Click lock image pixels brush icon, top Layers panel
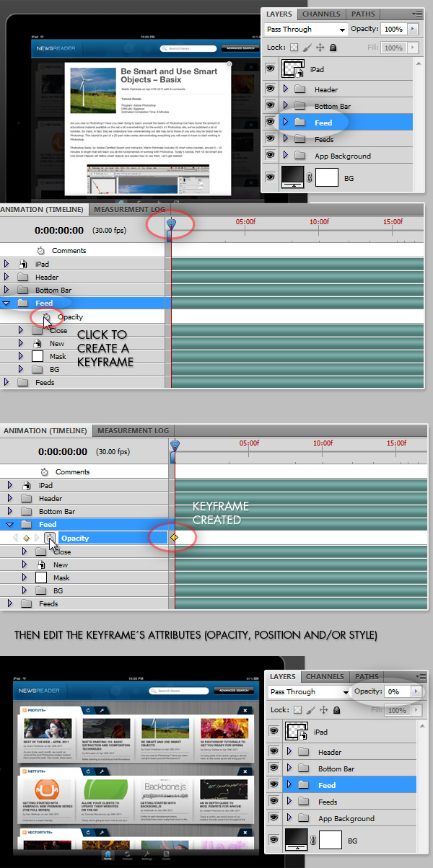The height and width of the screenshot is (868, 433). (x=307, y=48)
